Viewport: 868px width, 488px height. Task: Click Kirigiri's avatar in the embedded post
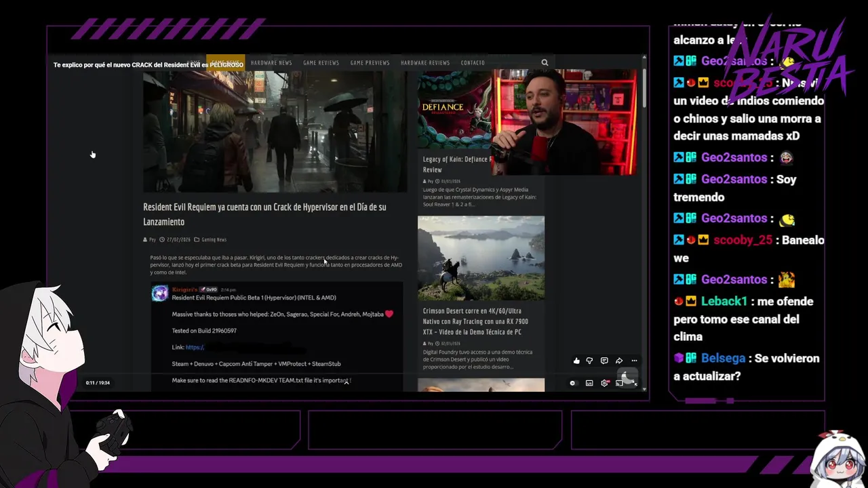160,293
